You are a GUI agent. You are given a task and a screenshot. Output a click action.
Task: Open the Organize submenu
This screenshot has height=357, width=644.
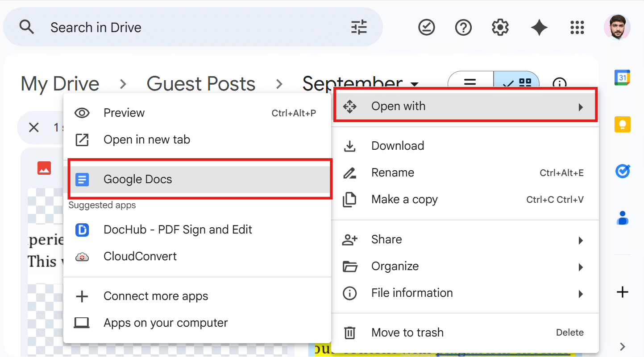tap(465, 266)
